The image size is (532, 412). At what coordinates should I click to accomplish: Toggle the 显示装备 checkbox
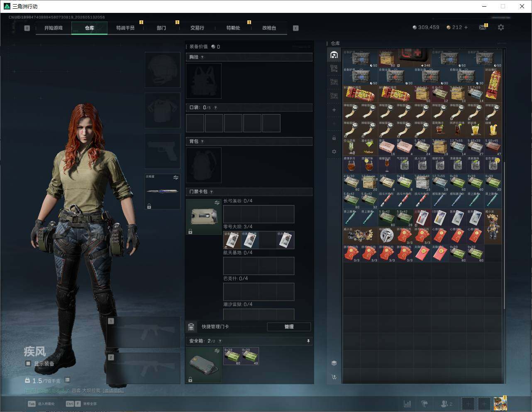pos(28,363)
